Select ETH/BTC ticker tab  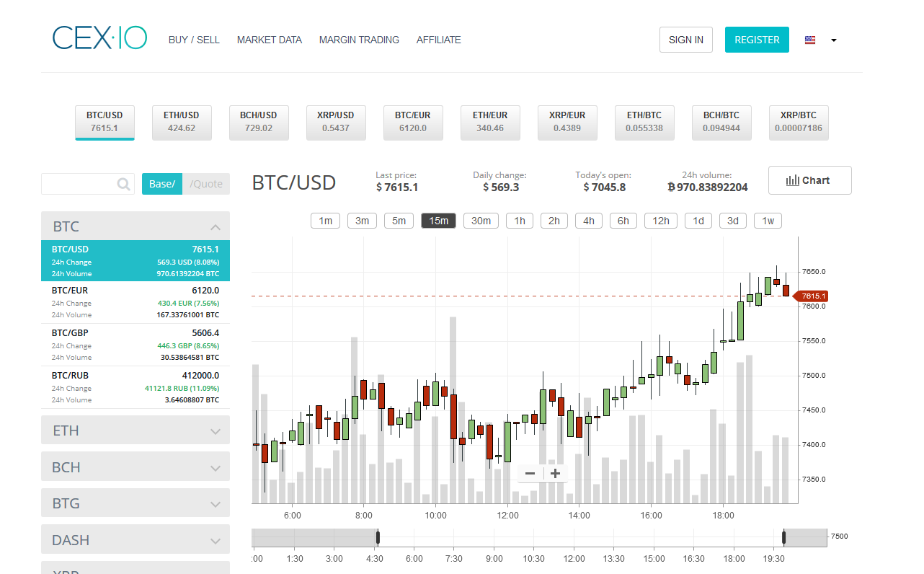644,122
